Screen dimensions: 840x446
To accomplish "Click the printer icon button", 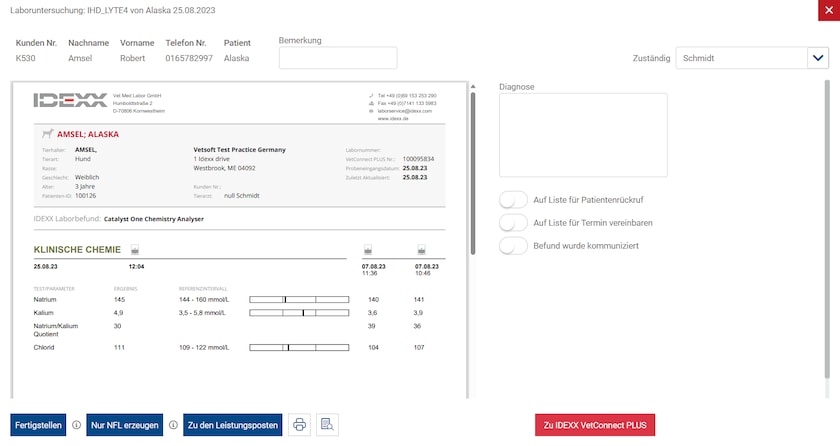I will pyautogui.click(x=299, y=425).
